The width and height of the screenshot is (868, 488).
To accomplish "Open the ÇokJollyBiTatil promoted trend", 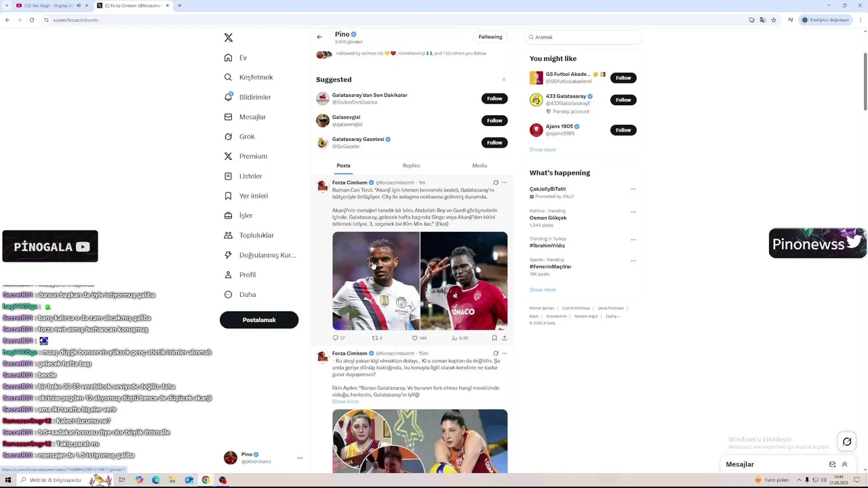I will (548, 189).
